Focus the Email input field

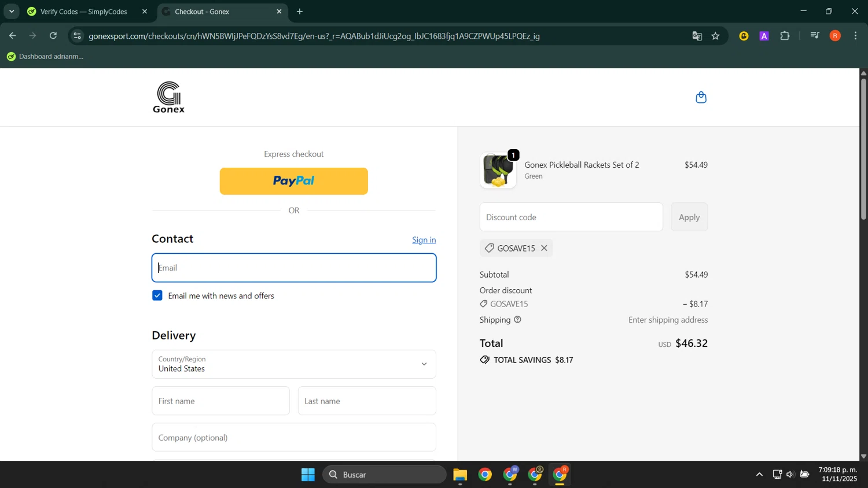point(294,268)
